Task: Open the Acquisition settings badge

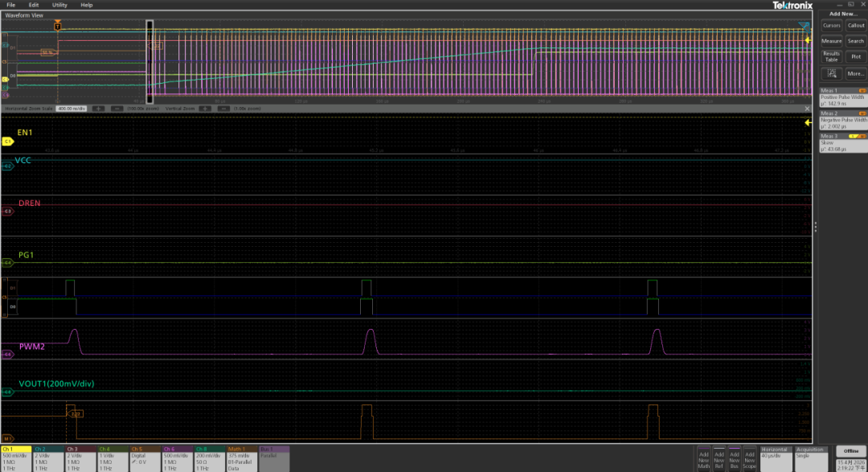Action: tap(811, 458)
